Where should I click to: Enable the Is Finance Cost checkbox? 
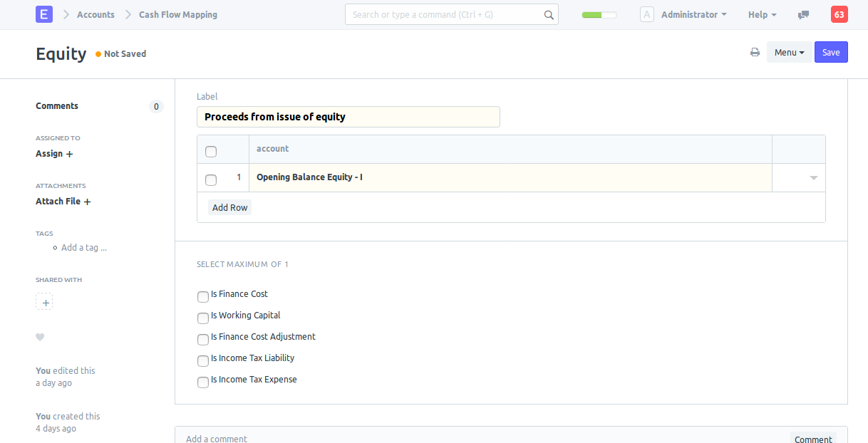[203, 296]
